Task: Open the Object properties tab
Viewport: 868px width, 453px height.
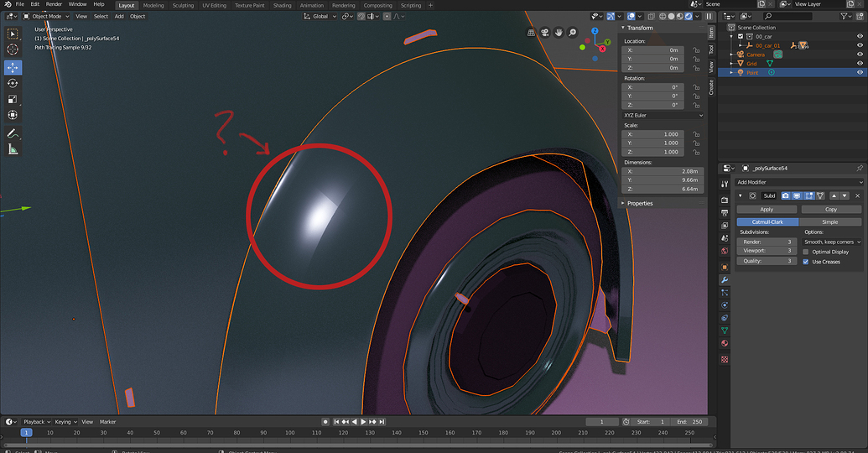Action: tap(725, 267)
